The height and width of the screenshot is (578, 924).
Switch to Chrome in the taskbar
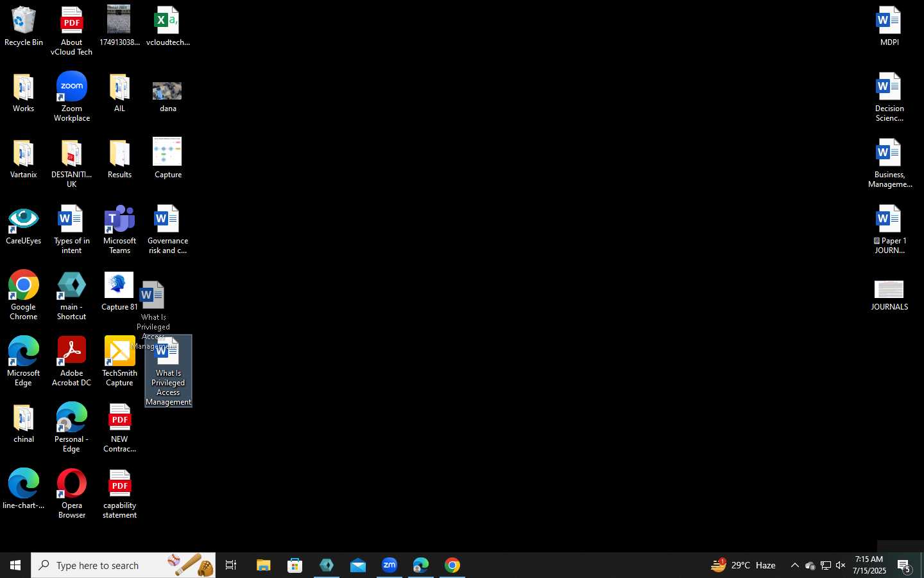452,566
